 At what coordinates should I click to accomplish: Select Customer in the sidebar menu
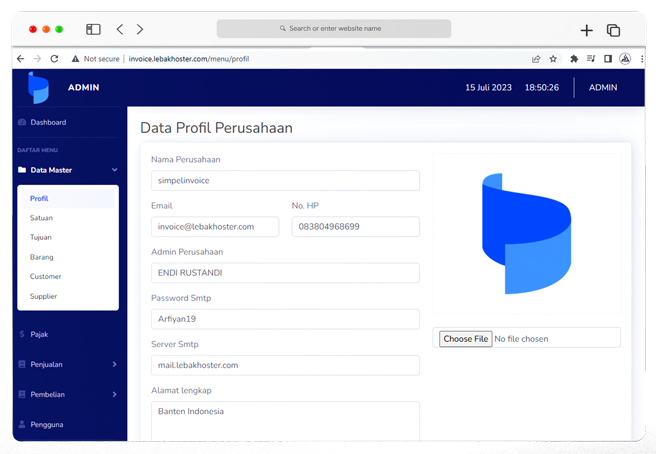pos(45,276)
